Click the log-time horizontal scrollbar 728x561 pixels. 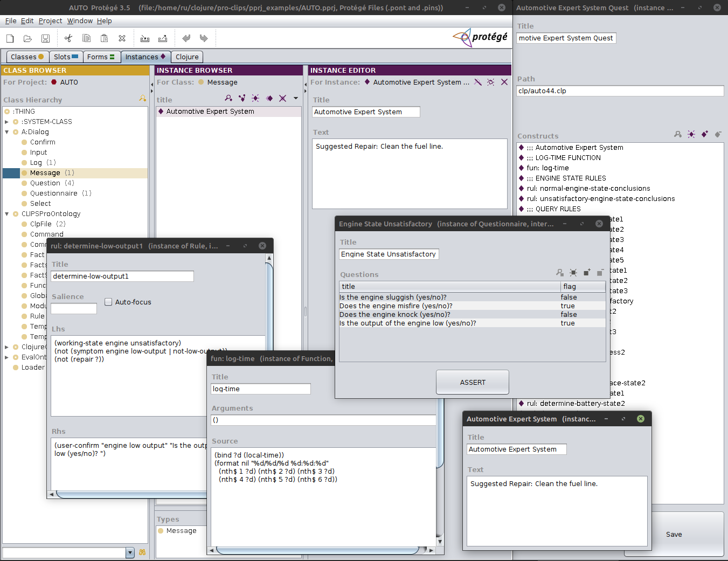tap(317, 550)
